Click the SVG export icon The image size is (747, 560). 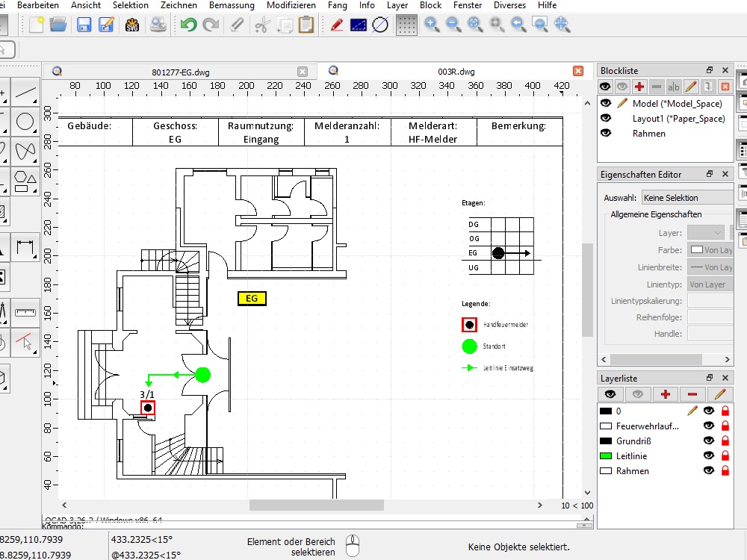click(x=132, y=25)
